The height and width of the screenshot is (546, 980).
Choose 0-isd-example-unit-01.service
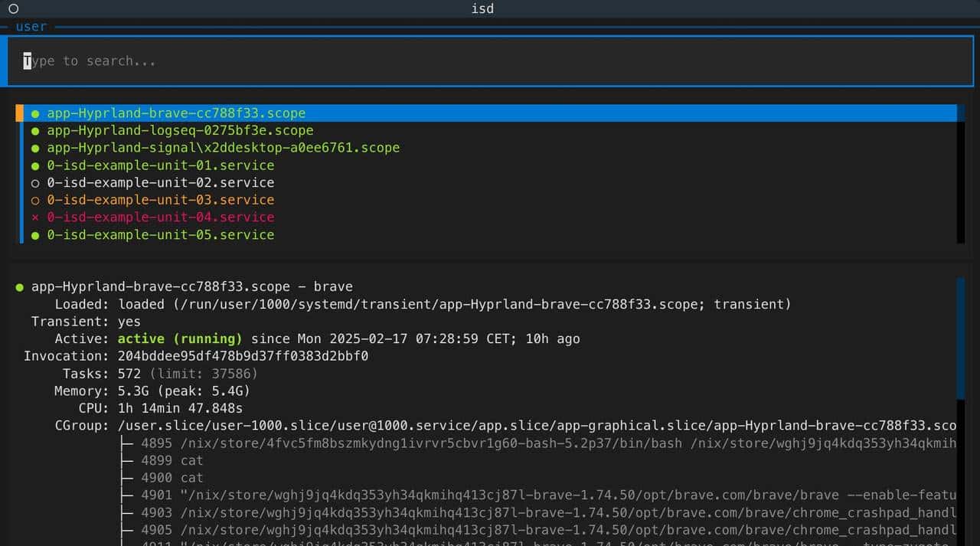(x=160, y=165)
